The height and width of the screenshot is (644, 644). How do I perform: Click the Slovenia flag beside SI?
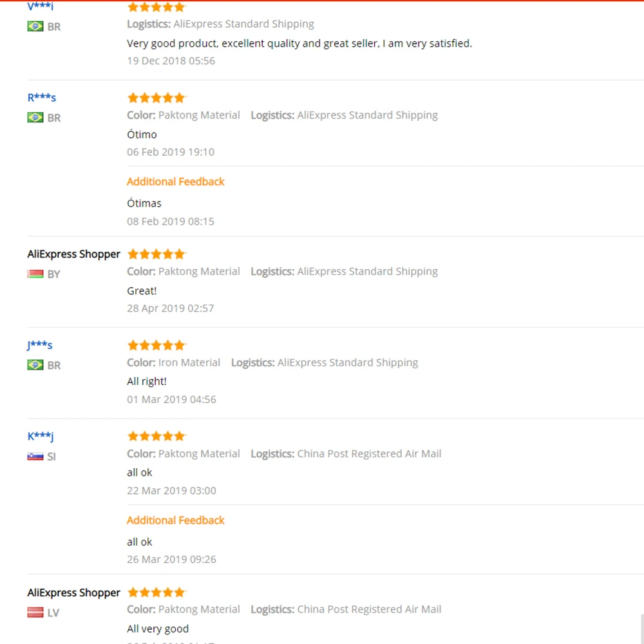pos(35,457)
